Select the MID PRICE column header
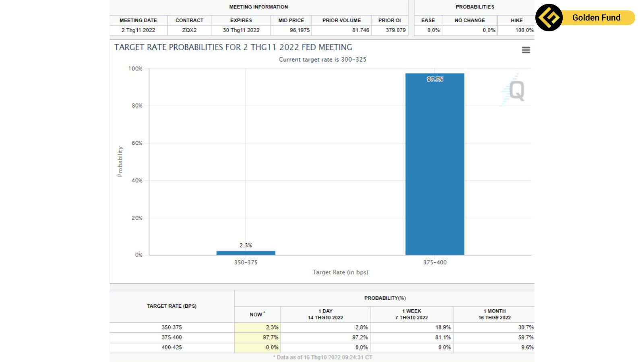 [x=291, y=20]
